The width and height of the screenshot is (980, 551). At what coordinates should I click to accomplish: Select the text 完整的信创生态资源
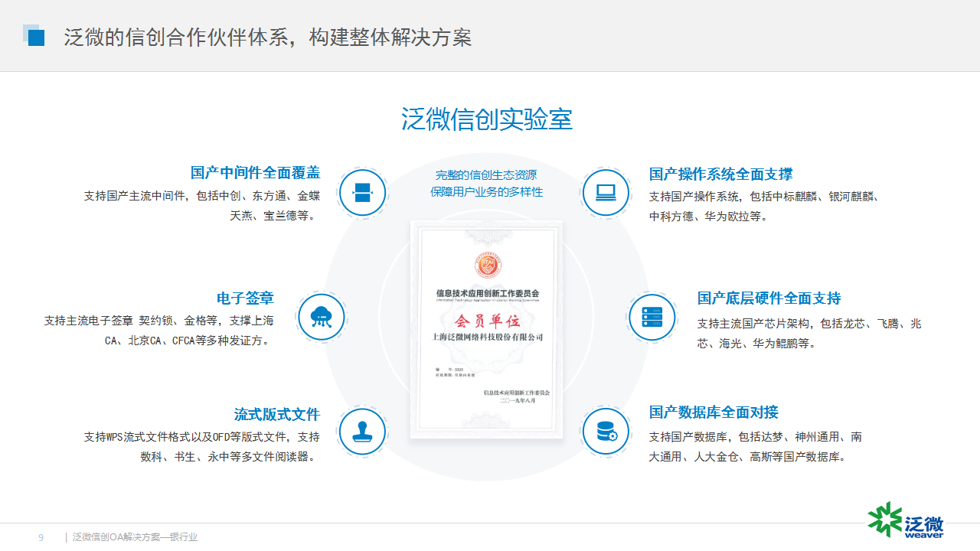(486, 175)
